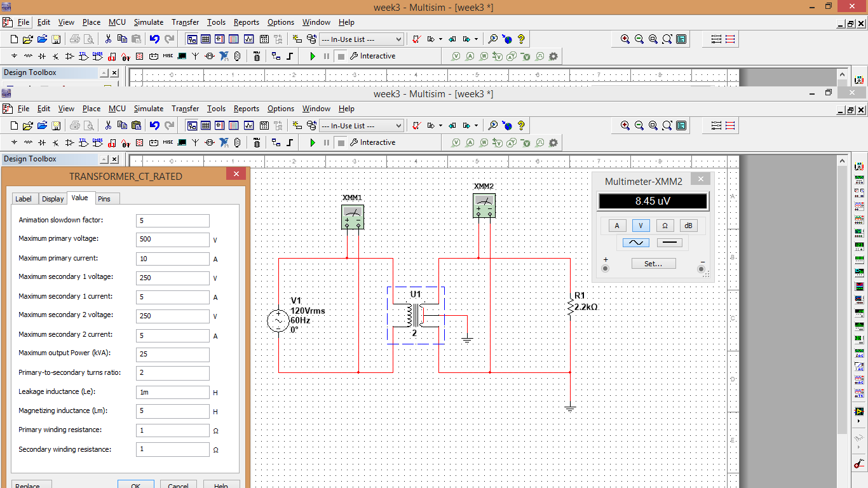Click the Leakage inductance (Le) field
Screen dimensions: 868x488
click(x=173, y=392)
